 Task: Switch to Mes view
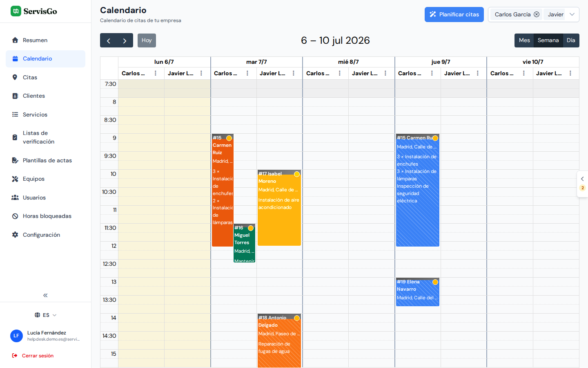pyautogui.click(x=524, y=40)
